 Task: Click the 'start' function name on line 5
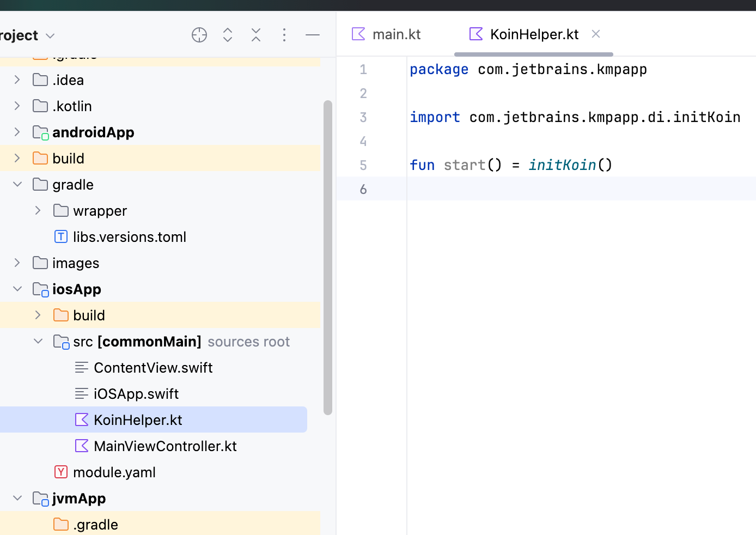point(464,165)
